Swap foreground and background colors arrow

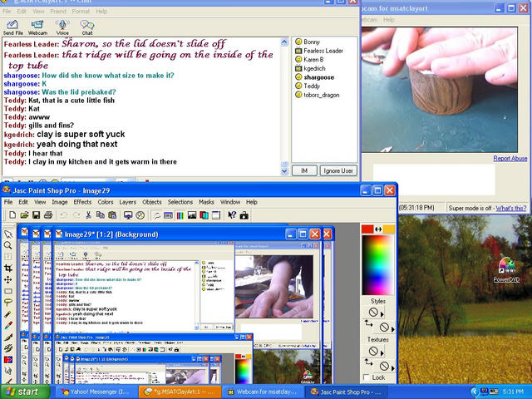tap(378, 229)
